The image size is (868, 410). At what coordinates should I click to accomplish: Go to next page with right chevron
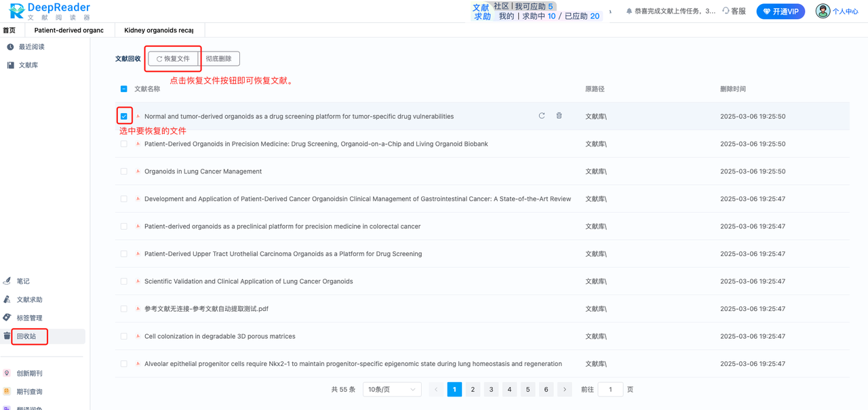click(x=564, y=389)
